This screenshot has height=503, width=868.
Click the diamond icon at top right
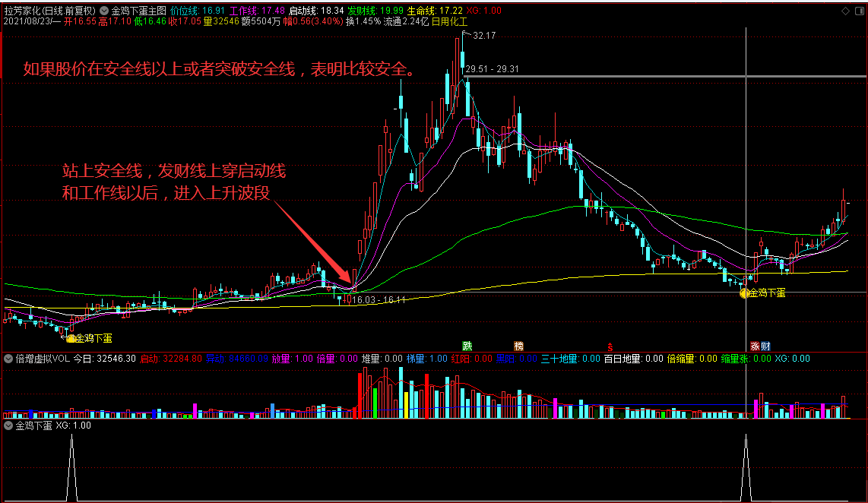coord(845,11)
